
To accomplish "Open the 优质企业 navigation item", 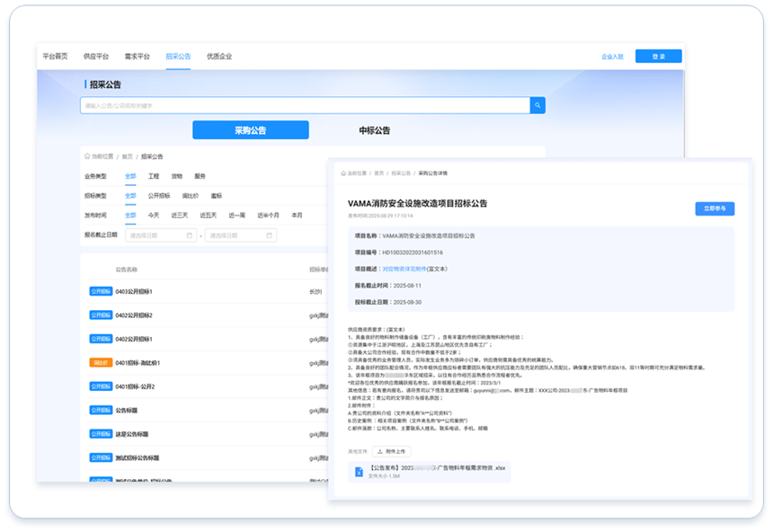I will (219, 57).
